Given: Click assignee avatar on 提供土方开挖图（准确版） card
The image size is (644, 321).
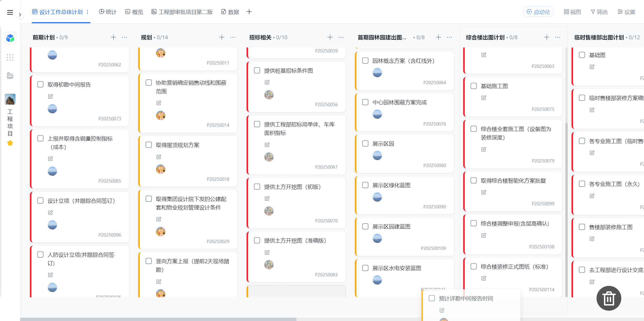Looking at the screenshot, I should (269, 265).
